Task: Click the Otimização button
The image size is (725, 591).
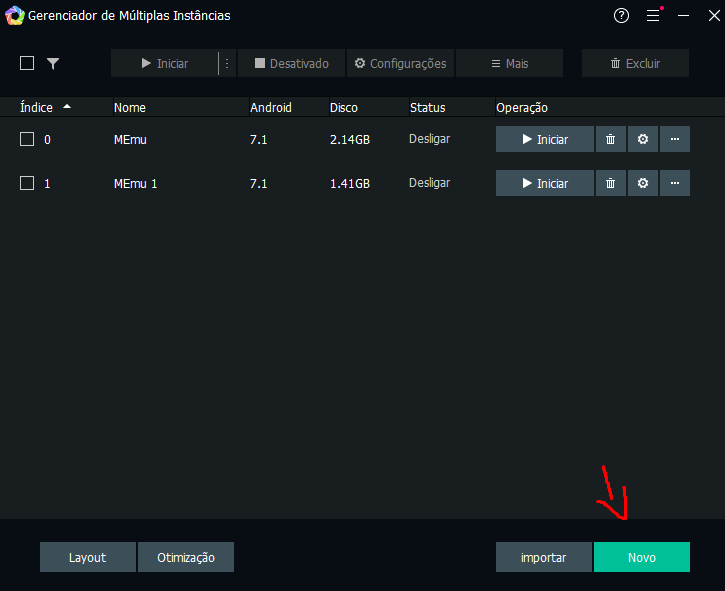Action: 186,557
